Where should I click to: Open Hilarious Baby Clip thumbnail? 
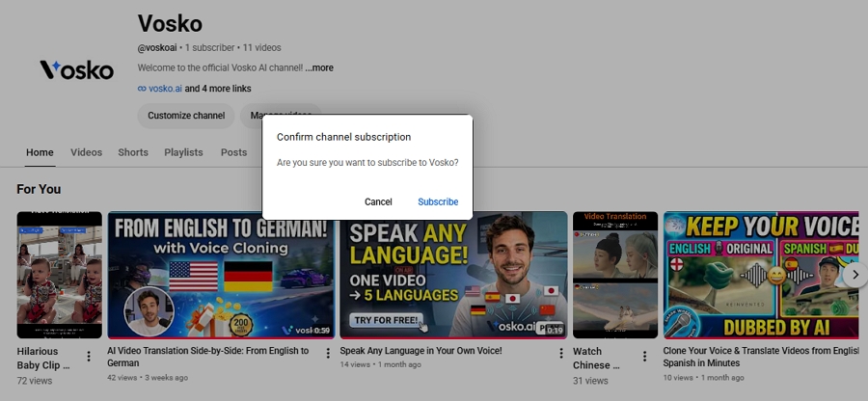coord(59,275)
